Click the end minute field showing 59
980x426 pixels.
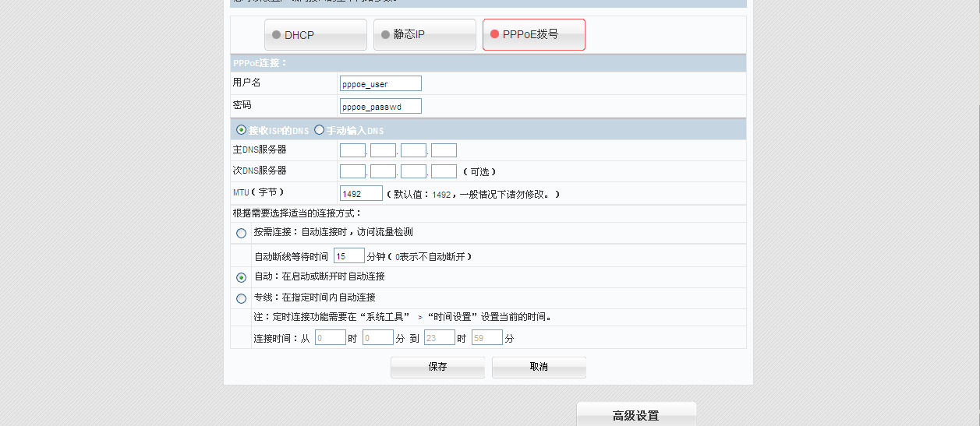[x=487, y=338]
